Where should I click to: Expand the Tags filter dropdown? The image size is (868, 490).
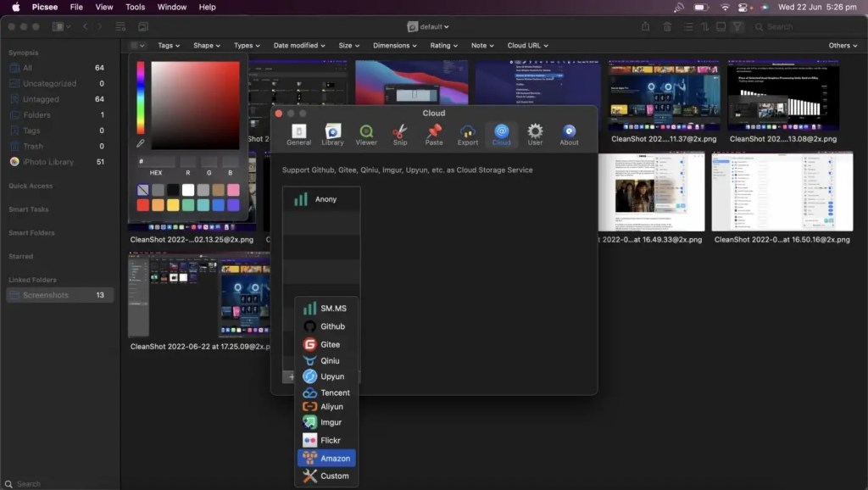(169, 46)
